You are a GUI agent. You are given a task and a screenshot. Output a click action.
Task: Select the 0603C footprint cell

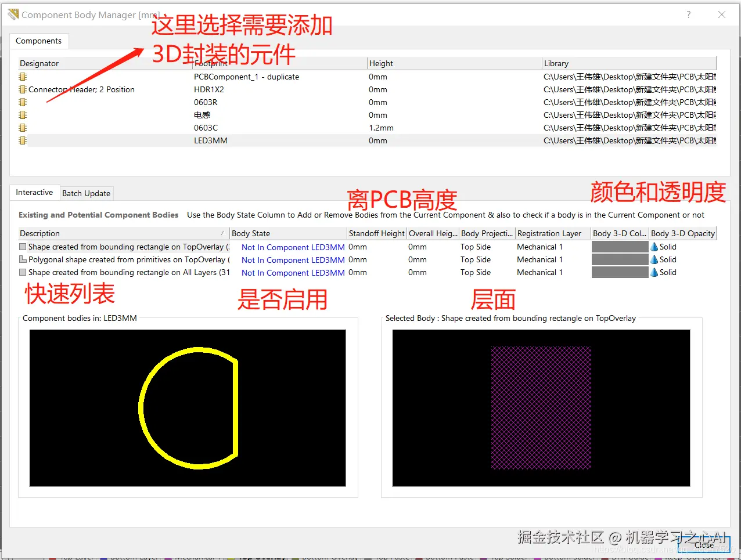(206, 128)
